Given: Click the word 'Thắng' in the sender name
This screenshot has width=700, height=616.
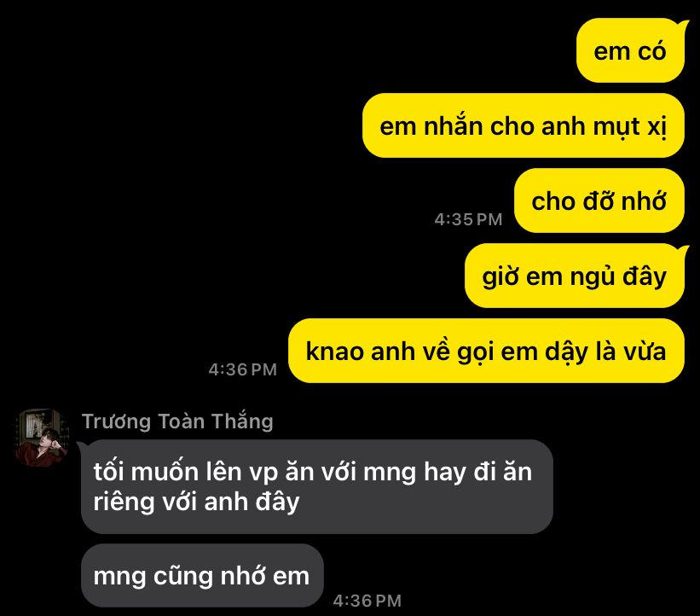Looking at the screenshot, I should 242,421.
